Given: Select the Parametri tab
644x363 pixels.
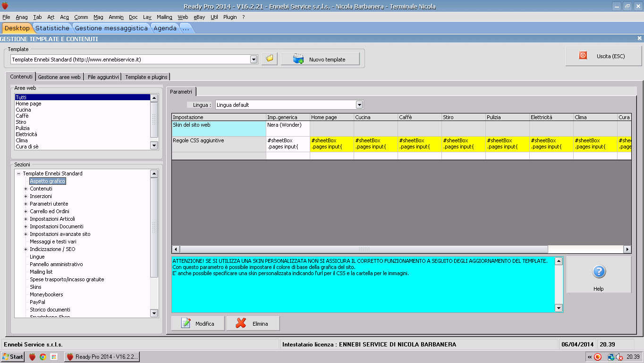Looking at the screenshot, I should (181, 92).
